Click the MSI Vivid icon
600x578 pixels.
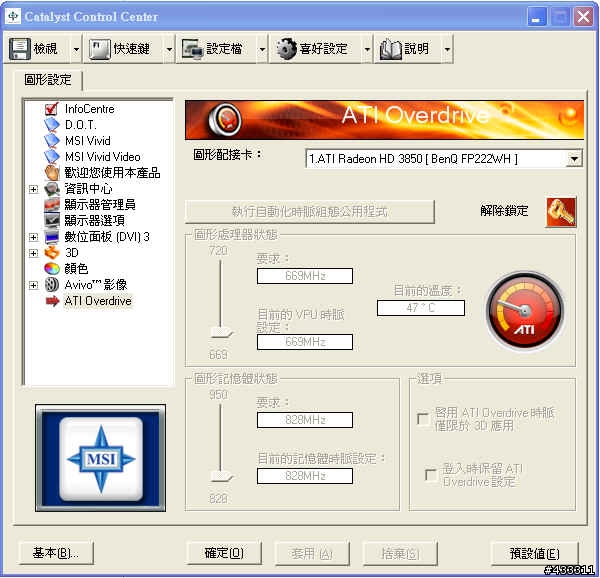click(x=52, y=141)
